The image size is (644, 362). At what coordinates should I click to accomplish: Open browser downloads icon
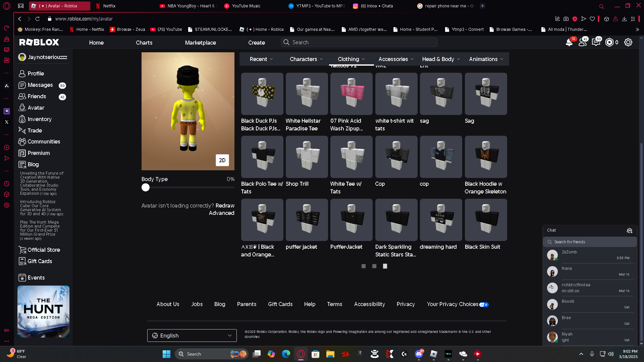(x=624, y=19)
